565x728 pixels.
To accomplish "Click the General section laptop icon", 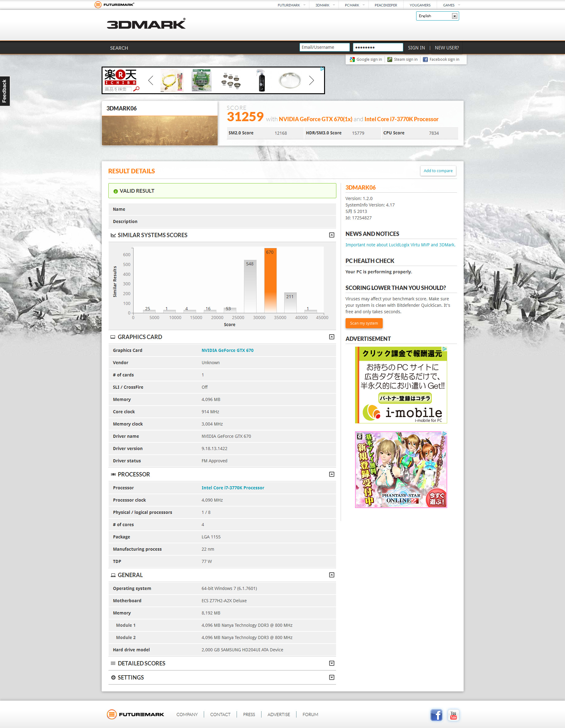I will point(113,575).
